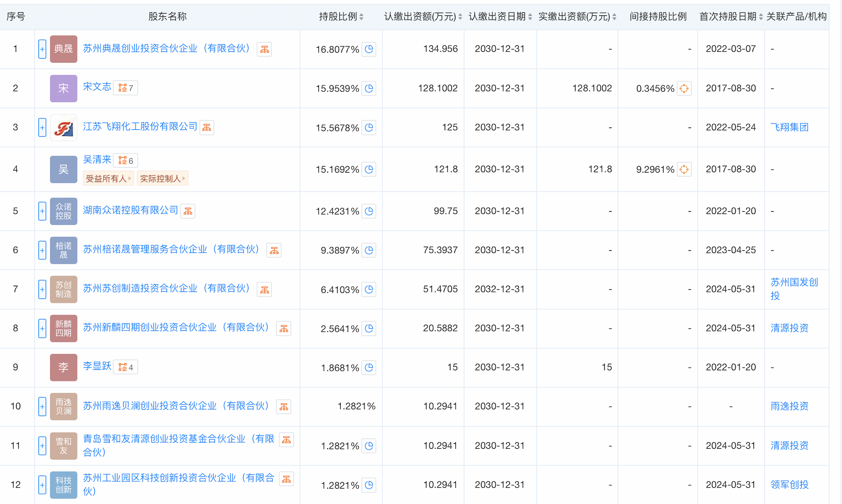Open 实际控制人 tag under 吴清来
The image size is (842, 504).
[x=162, y=178]
